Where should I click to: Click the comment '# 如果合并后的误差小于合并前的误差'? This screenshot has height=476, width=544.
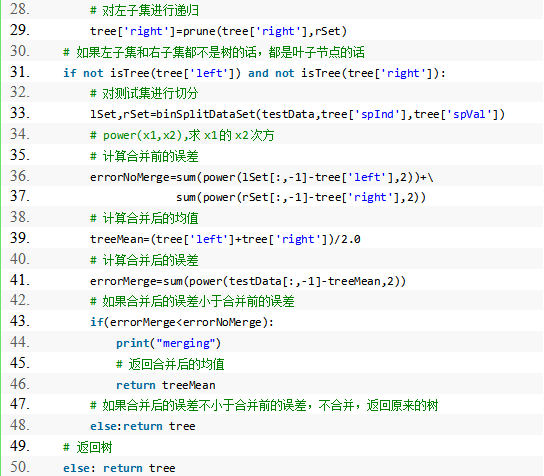(192, 301)
